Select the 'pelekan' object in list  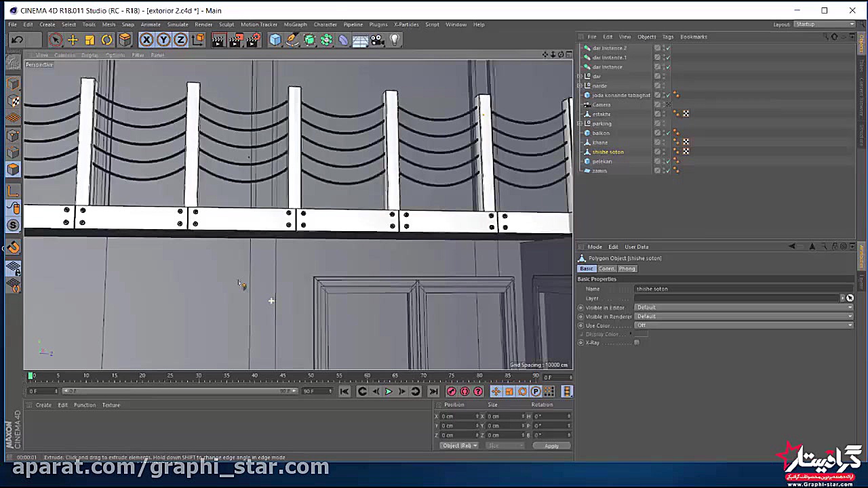click(x=602, y=161)
